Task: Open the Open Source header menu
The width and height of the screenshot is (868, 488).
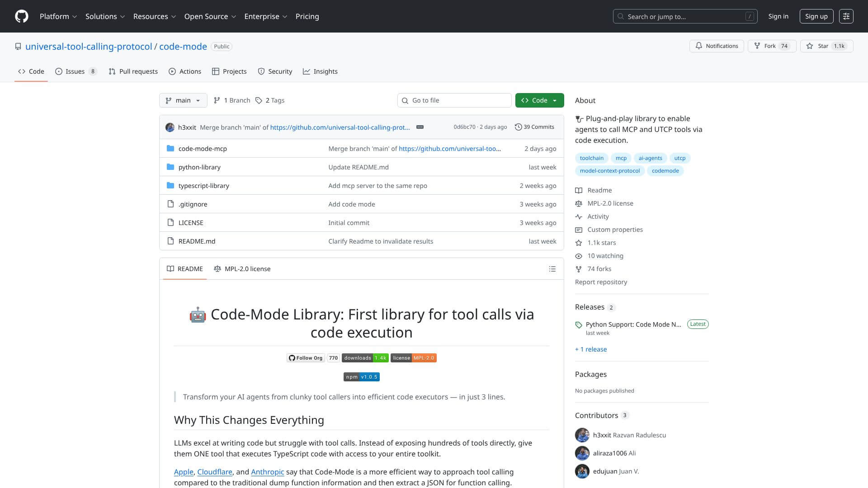Action: pos(210,16)
